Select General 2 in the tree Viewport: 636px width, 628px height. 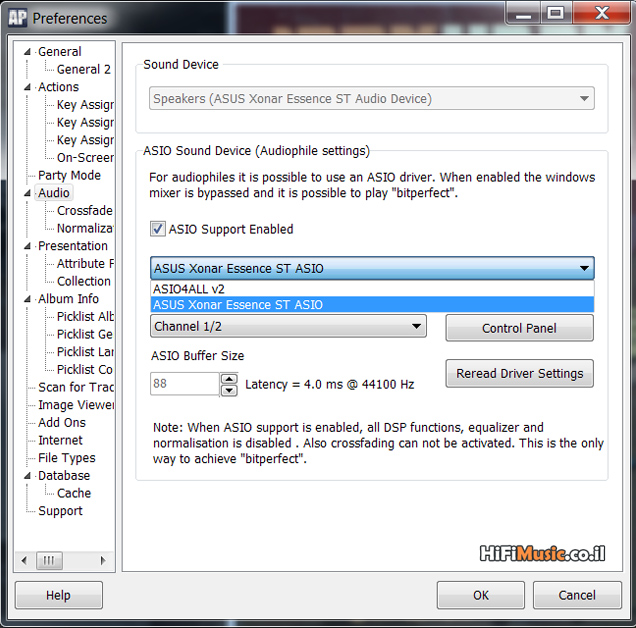coord(84,69)
